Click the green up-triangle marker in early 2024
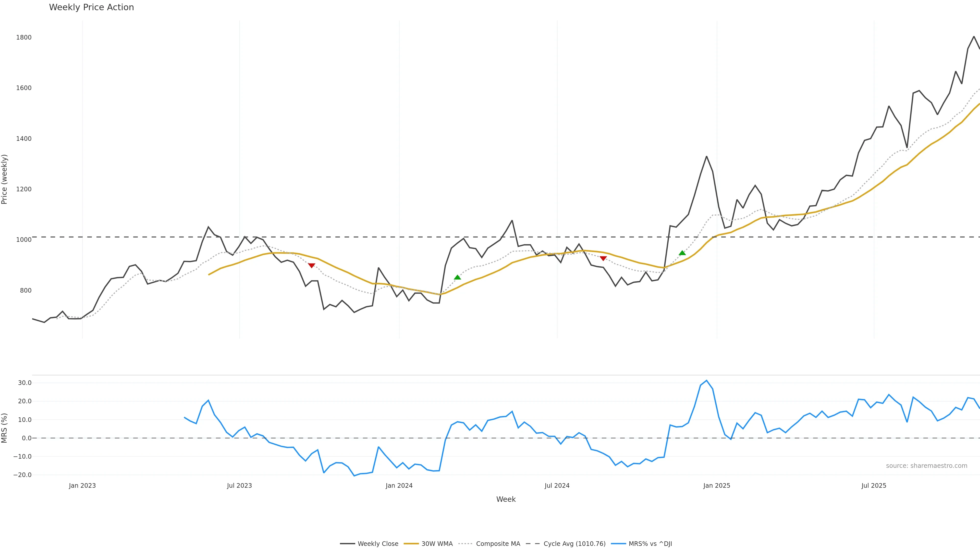The image size is (980, 551). pyautogui.click(x=457, y=277)
